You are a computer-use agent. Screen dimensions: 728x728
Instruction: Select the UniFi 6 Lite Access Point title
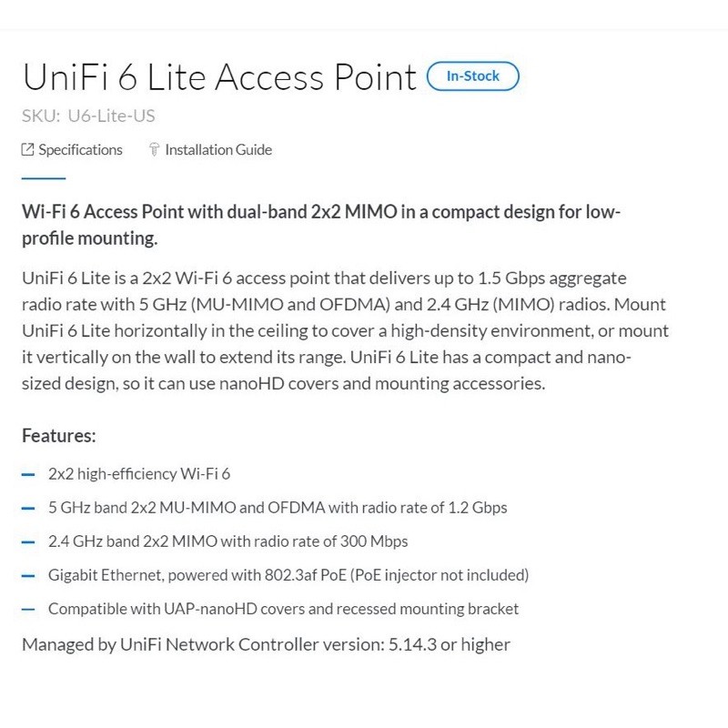[218, 77]
